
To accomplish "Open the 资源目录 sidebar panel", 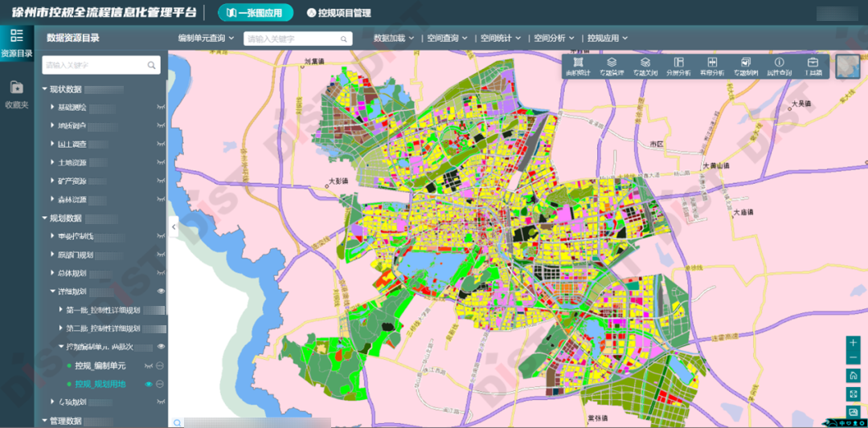I will point(17,43).
